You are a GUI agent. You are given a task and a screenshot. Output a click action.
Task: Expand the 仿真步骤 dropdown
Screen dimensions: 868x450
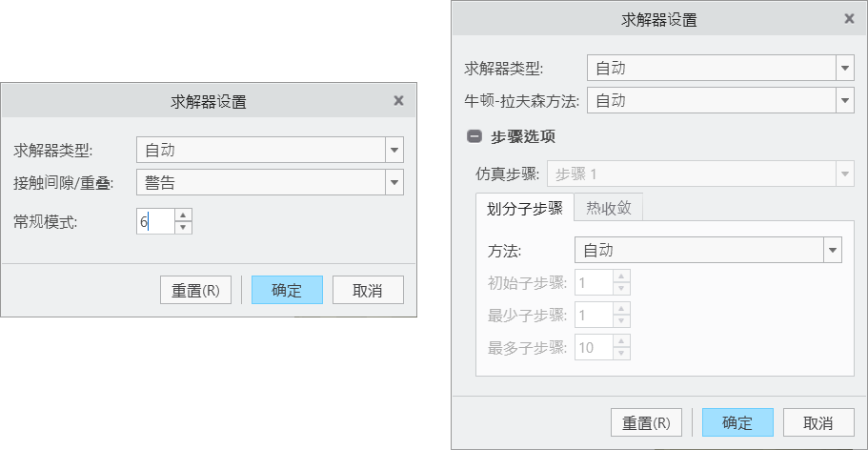844,174
